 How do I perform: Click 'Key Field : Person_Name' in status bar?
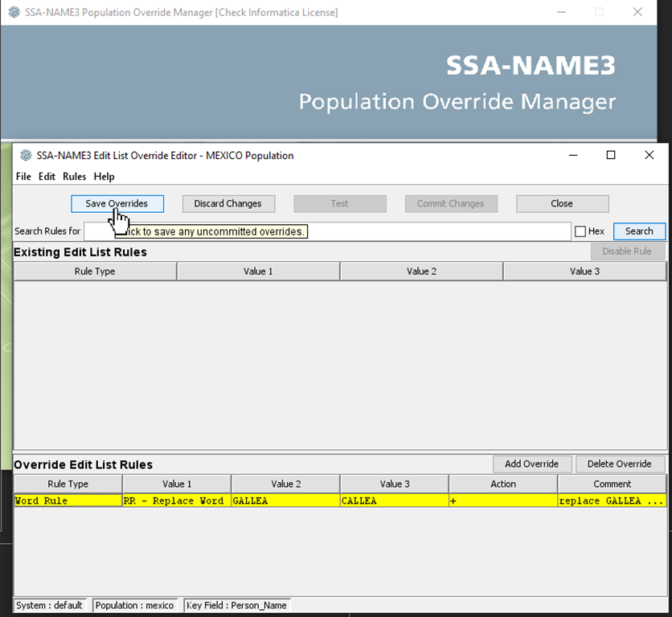(x=236, y=606)
